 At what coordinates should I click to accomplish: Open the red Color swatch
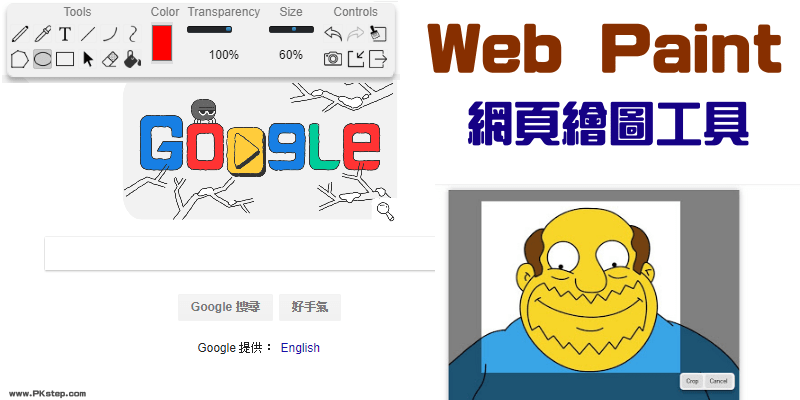coord(162,43)
